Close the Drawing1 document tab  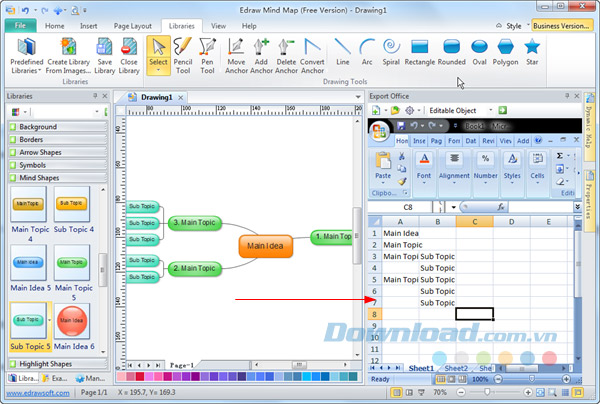click(x=181, y=98)
